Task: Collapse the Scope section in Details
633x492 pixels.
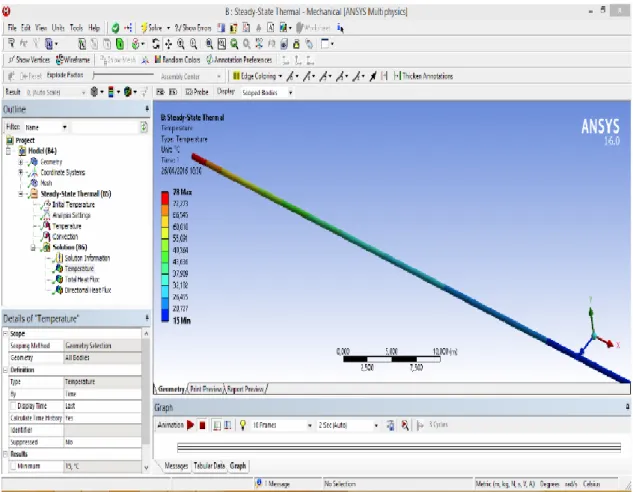Action: [6, 333]
